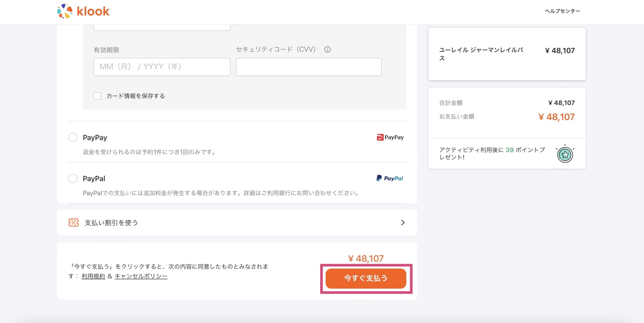Viewport: 644px width, 323px height.
Task: Focus the セキュリティコード CVV input field
Action: (x=309, y=67)
